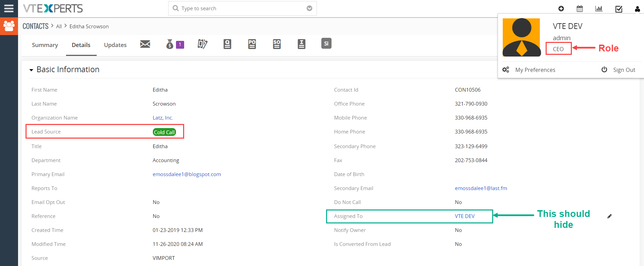Click the user avatar picture
644x266 pixels.
(521, 37)
